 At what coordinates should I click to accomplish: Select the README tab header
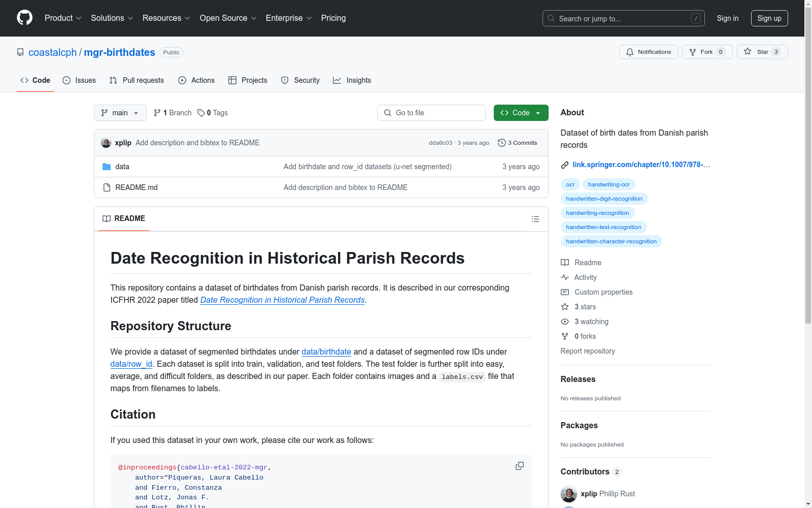tap(124, 218)
